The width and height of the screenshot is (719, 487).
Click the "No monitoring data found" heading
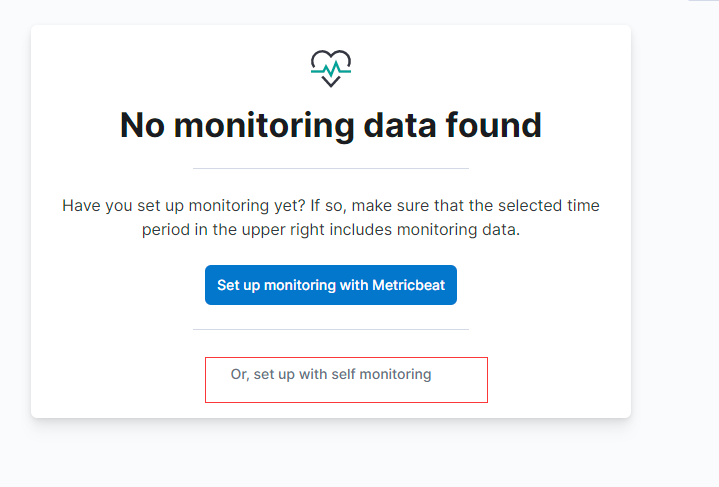331,126
